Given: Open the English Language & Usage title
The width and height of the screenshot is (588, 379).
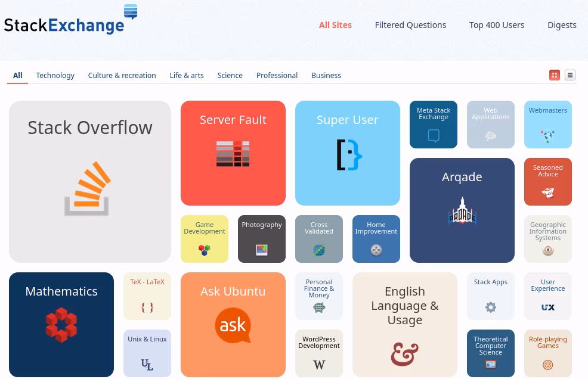Looking at the screenshot, I should pyautogui.click(x=405, y=306).
